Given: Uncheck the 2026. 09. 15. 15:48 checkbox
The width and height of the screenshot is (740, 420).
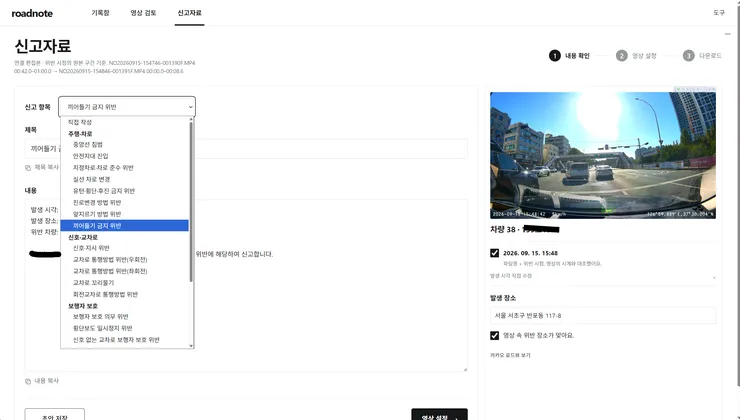Looking at the screenshot, I should (495, 253).
